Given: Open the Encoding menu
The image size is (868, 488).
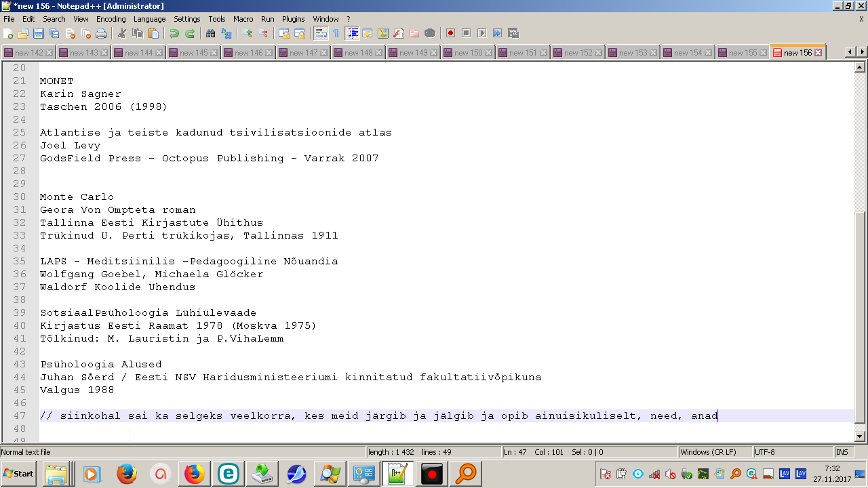Looking at the screenshot, I should 111,19.
